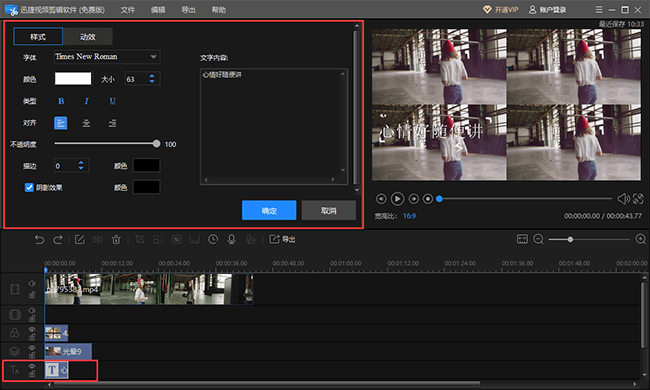The image size is (650, 390).
Task: Zoom in the timeline
Action: point(640,239)
